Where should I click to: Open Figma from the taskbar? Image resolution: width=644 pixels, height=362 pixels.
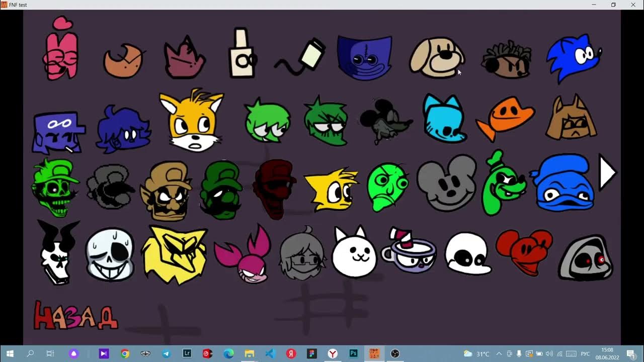(312, 353)
